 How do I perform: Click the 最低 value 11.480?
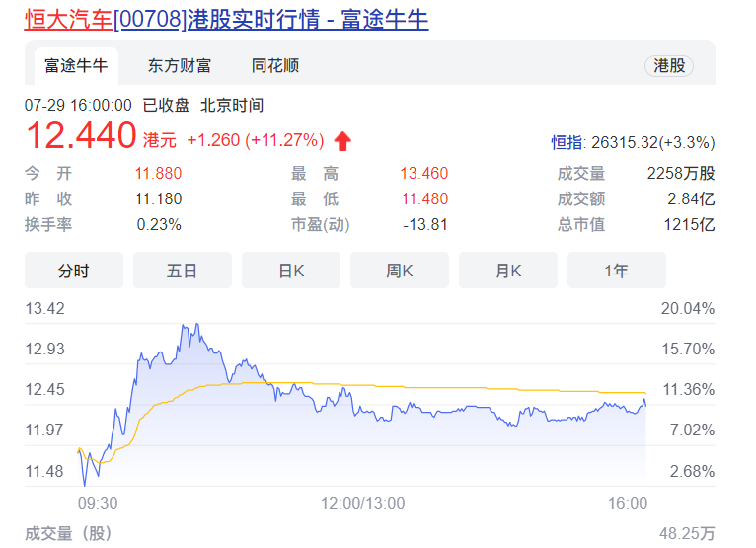coord(424,198)
